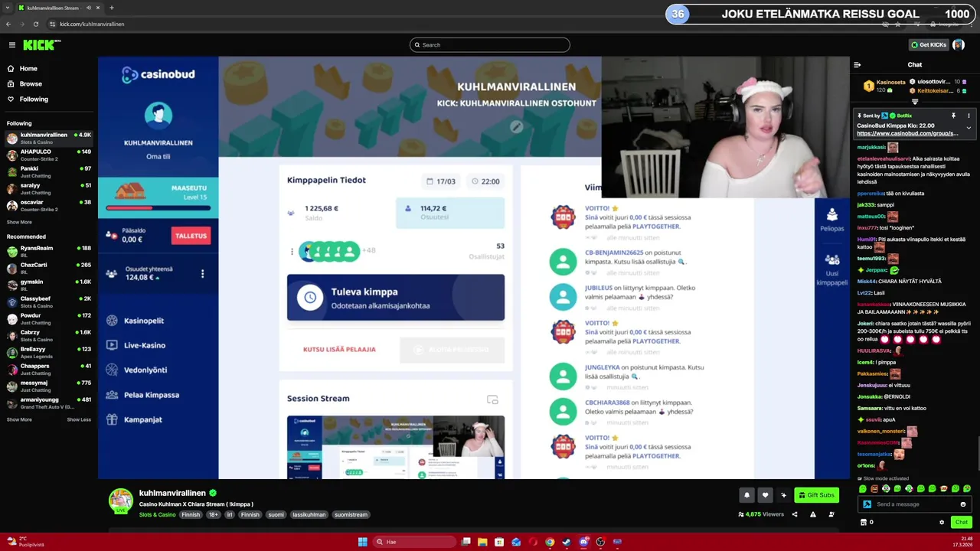Open Steam from the taskbar

(567, 542)
